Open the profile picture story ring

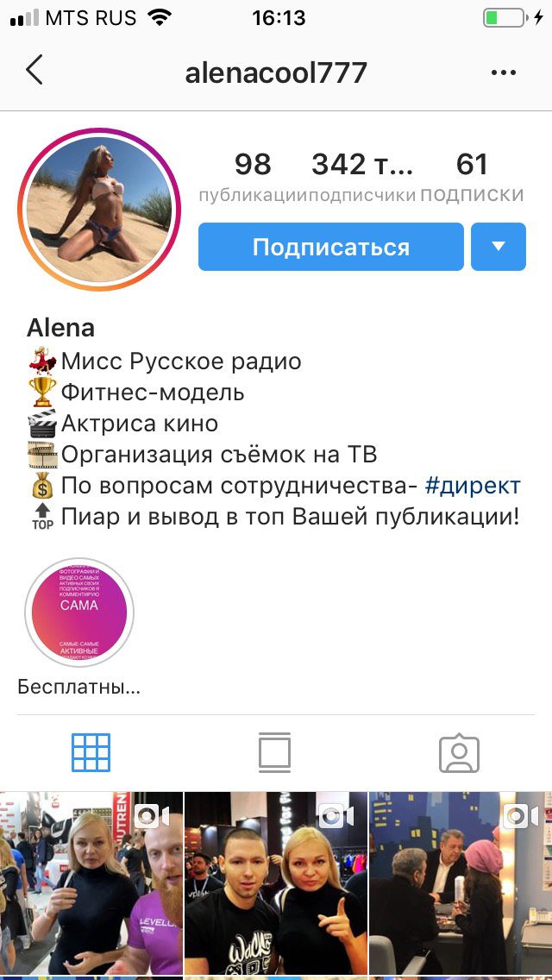point(99,209)
